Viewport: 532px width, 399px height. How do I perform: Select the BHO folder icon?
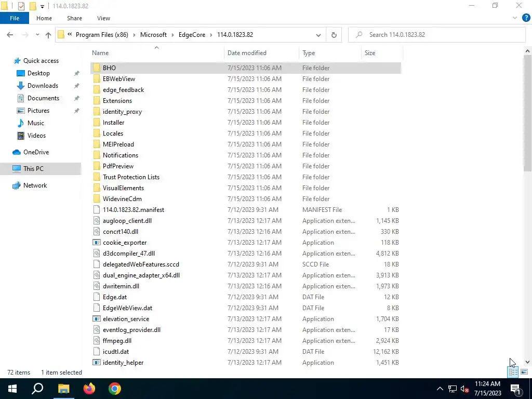(x=97, y=68)
